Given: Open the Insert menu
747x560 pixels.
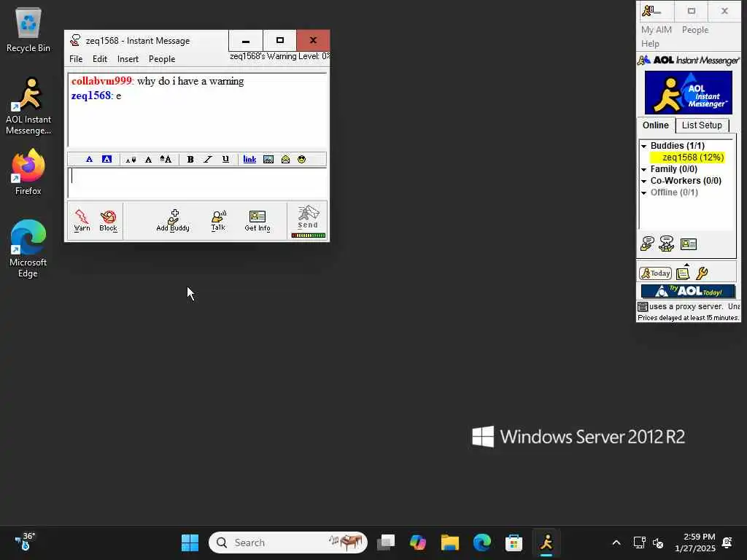Looking at the screenshot, I should click(128, 59).
